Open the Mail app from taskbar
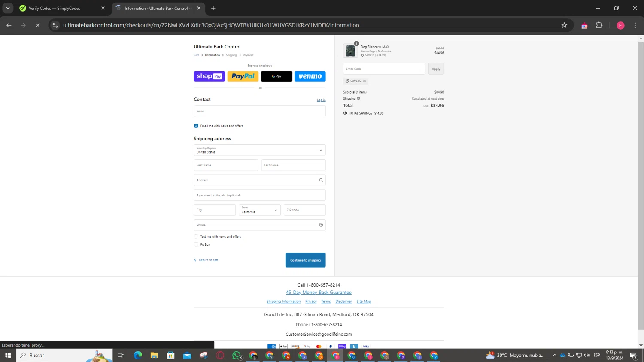Image resolution: width=644 pixels, height=362 pixels. (187, 355)
